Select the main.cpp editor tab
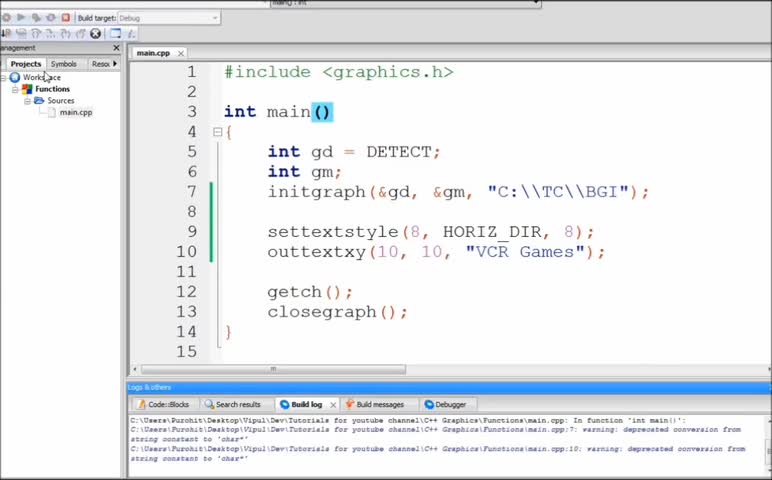The height and width of the screenshot is (480, 772). pyautogui.click(x=153, y=53)
